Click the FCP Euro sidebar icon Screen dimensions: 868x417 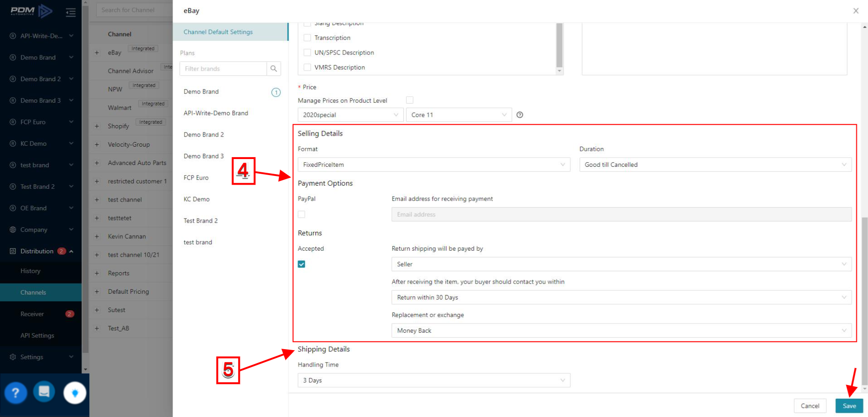tap(13, 122)
